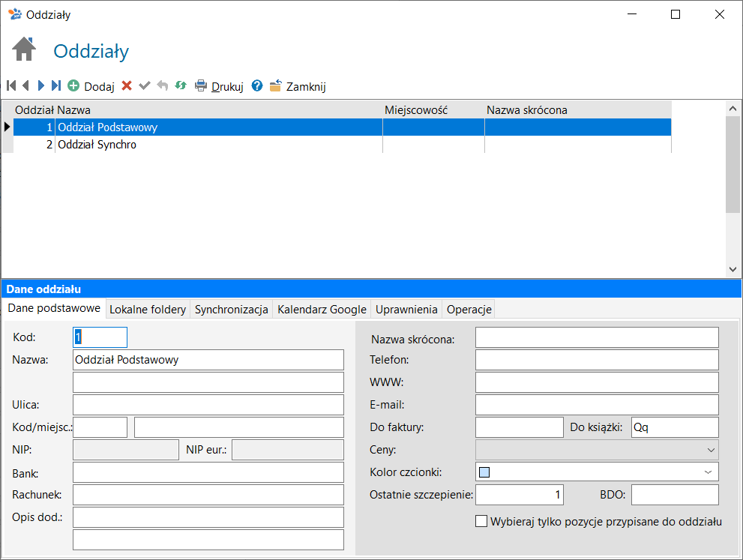Image resolution: width=743 pixels, height=560 pixels.
Task: Click the Oddziały app icon in title bar
Action: [15, 14]
